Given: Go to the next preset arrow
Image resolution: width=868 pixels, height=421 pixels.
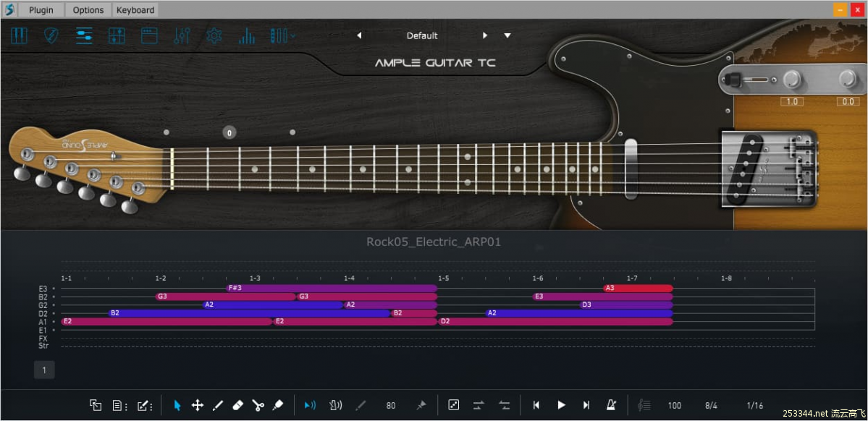Looking at the screenshot, I should point(485,35).
